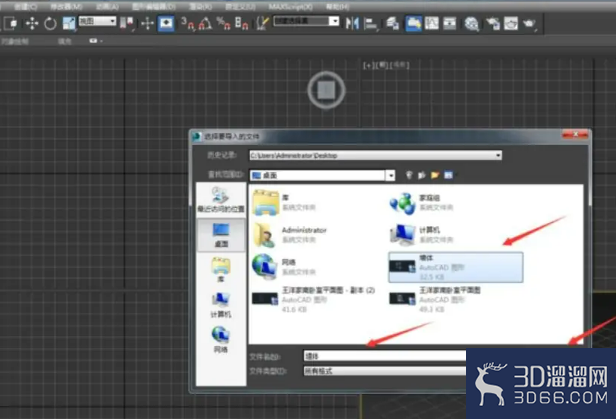Open the view menu icon in dialog
Viewport: 616px width, 419px height.
(449, 175)
